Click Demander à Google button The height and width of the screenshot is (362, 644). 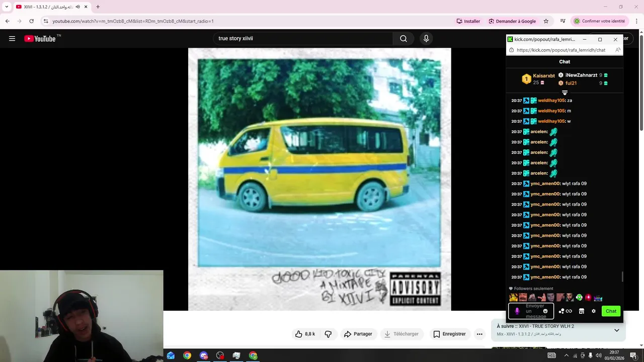[512, 21]
